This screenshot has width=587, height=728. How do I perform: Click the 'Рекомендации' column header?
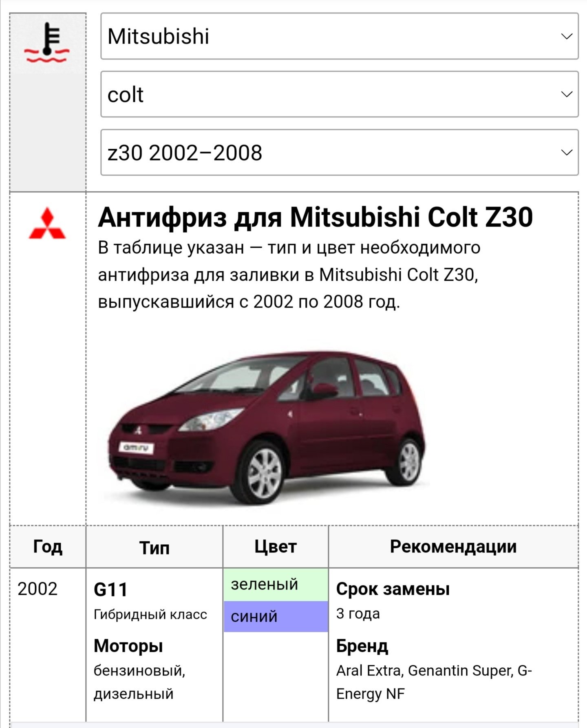point(453,547)
